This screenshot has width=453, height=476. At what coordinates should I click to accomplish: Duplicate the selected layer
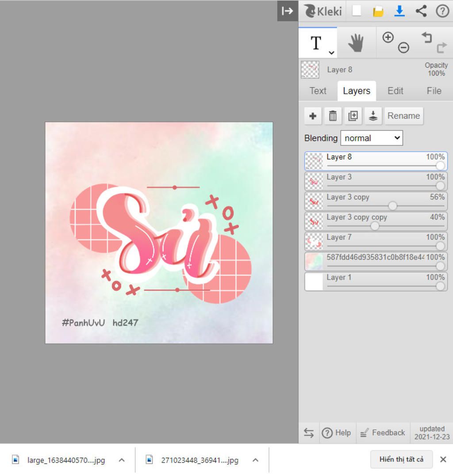tap(353, 116)
